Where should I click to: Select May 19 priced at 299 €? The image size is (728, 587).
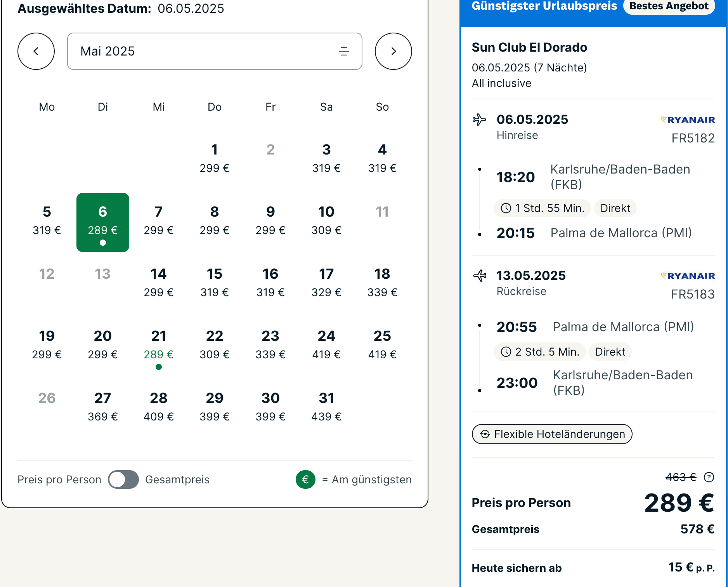coord(47,345)
